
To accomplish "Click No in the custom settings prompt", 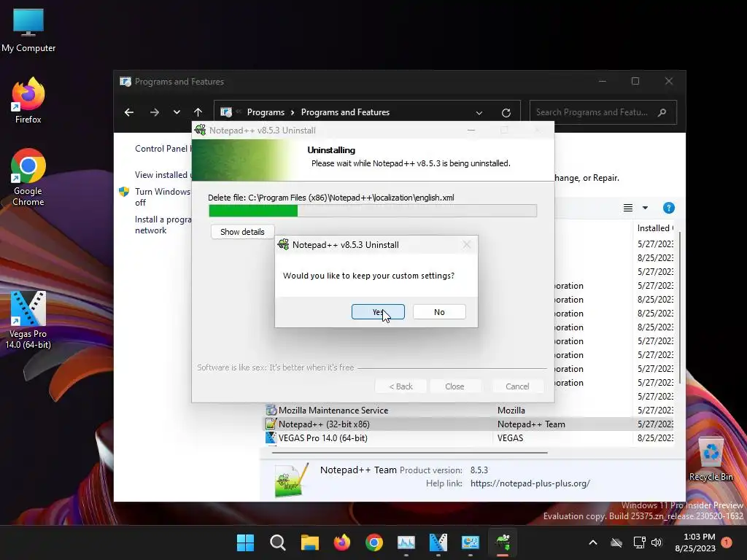I will pyautogui.click(x=438, y=312).
